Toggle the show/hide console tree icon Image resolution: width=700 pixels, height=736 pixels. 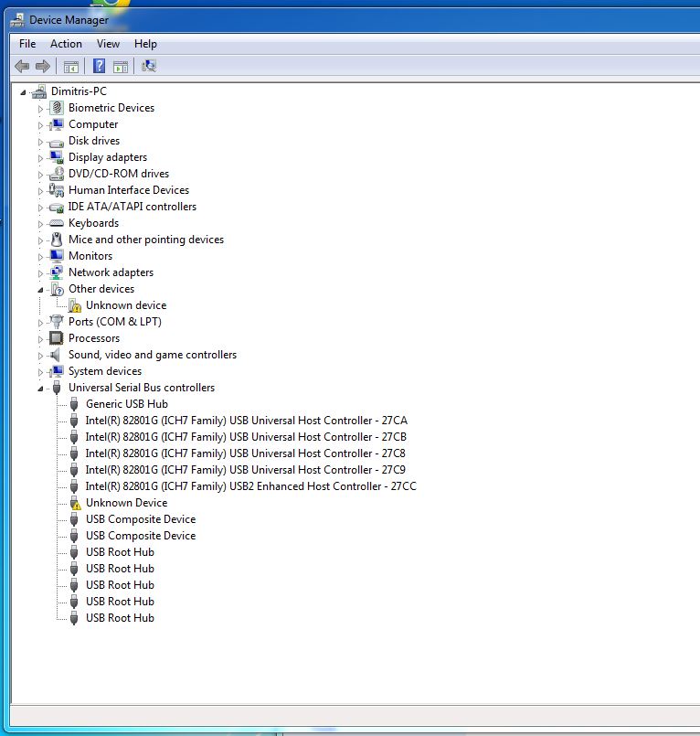click(71, 67)
